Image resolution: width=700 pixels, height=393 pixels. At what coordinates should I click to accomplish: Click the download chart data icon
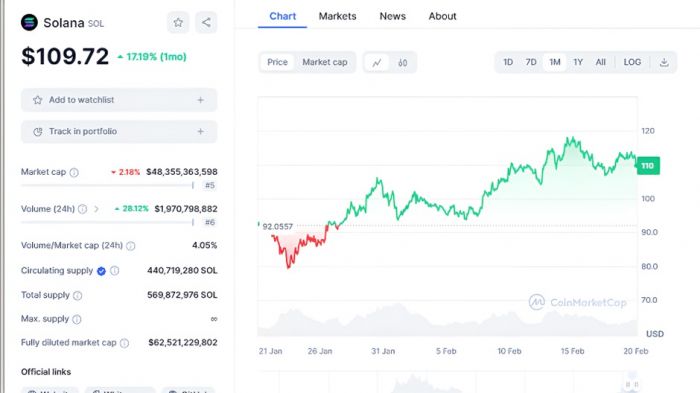tap(664, 63)
